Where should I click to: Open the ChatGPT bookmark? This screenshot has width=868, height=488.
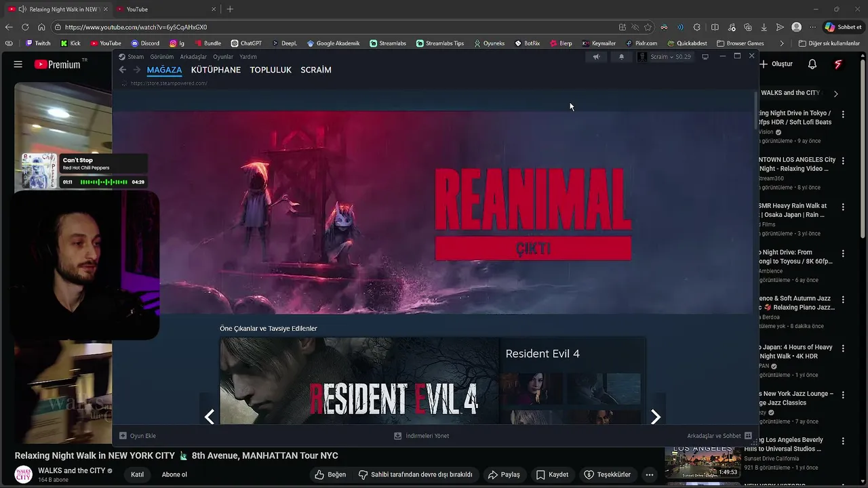(246, 43)
